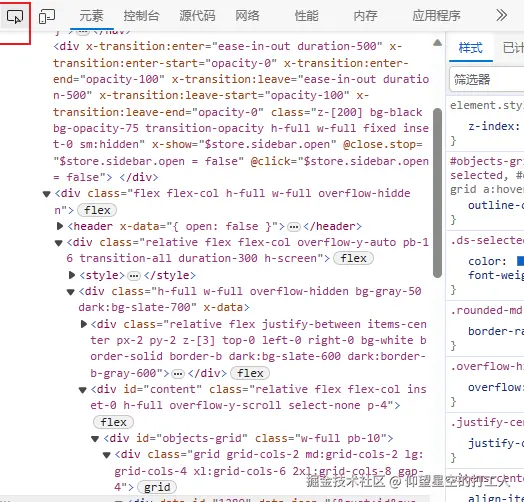Toggle flex badge after h-screen div
The image size is (524, 502).
(x=353, y=258)
